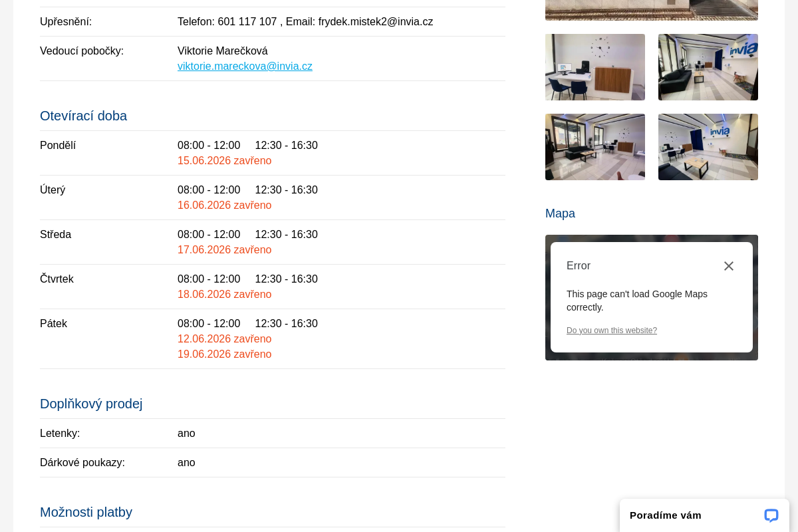Open thumbnail of reception desk with wall clock
This screenshot has width=798, height=532.
(595, 67)
